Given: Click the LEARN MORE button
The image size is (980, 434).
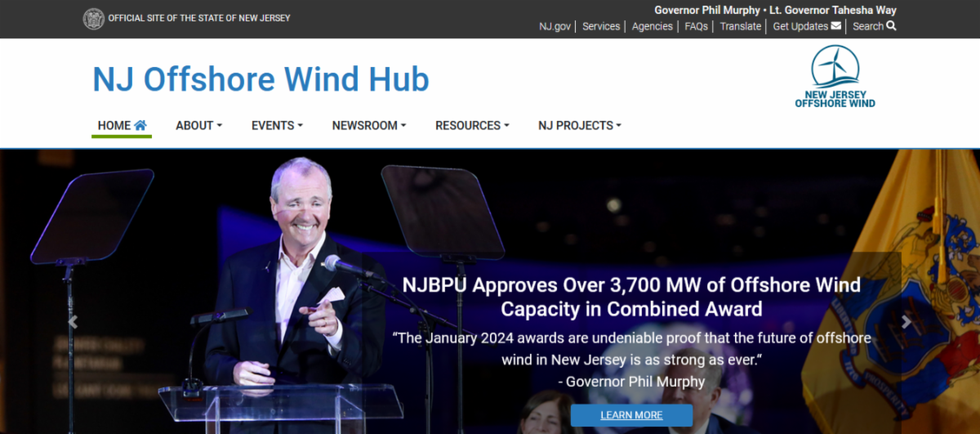Looking at the screenshot, I should 631,415.
